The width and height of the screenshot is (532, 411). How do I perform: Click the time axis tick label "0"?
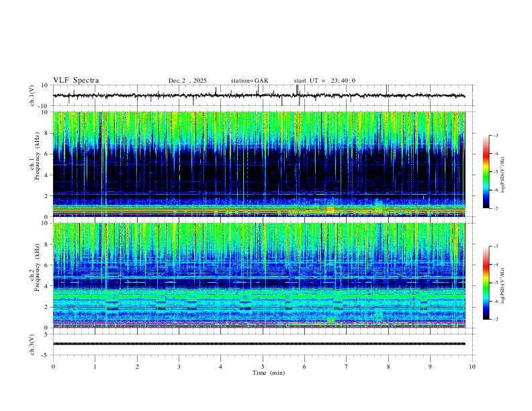53,367
